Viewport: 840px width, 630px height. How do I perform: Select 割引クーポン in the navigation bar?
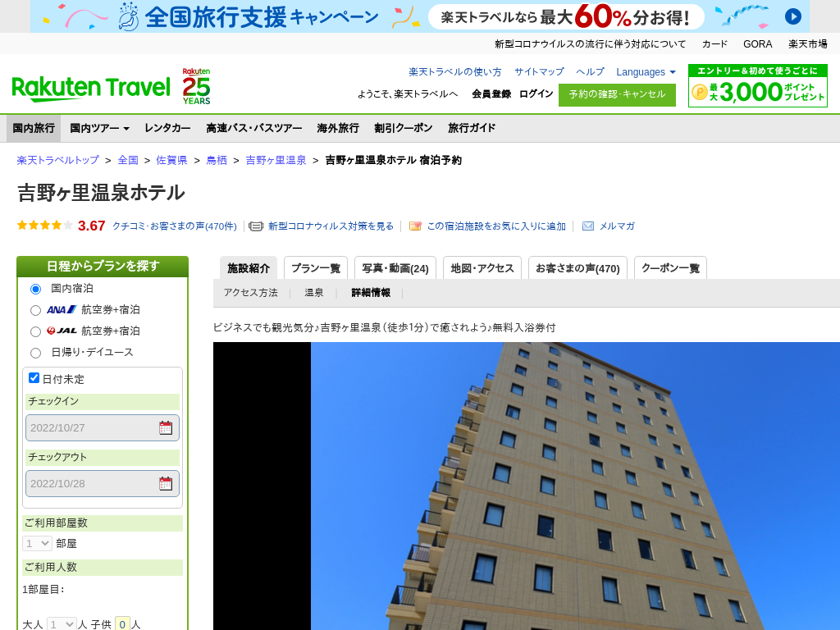[404, 128]
